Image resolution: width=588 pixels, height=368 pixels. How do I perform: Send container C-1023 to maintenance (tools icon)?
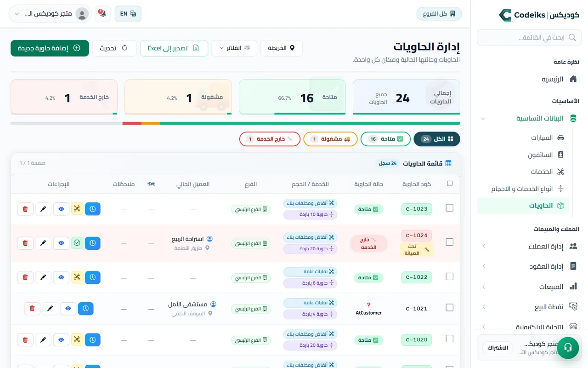click(77, 209)
